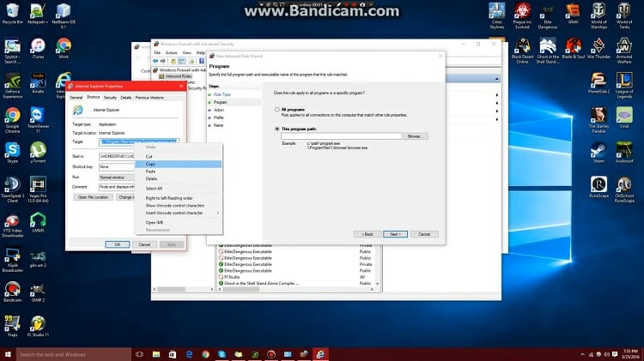Collapse the Actions pane section arrow
The width and height of the screenshot is (644, 361).
point(497,79)
